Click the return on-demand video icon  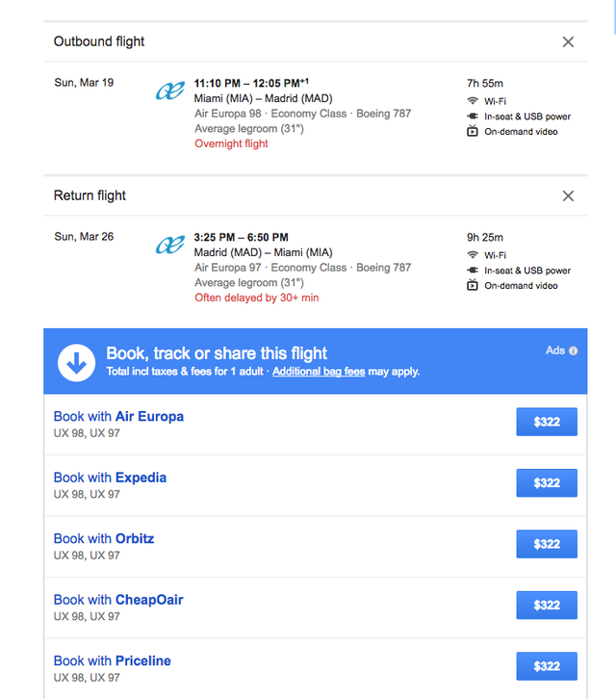coord(473,286)
